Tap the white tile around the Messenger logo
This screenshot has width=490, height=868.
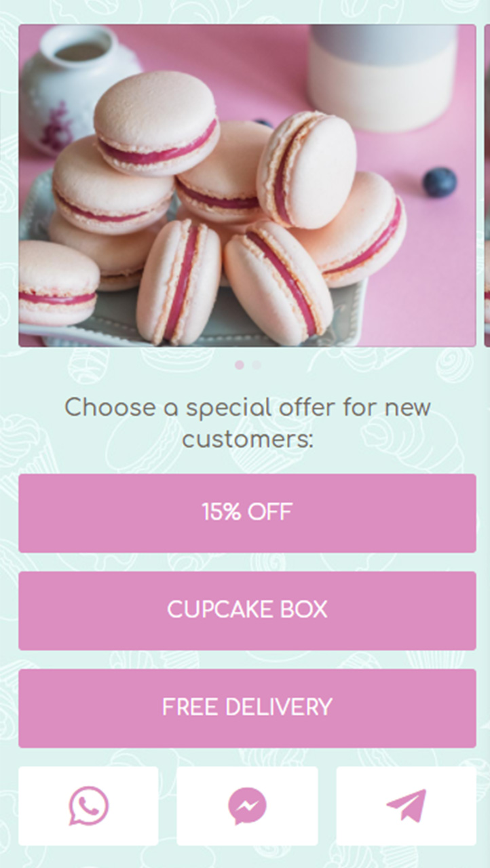tap(247, 806)
